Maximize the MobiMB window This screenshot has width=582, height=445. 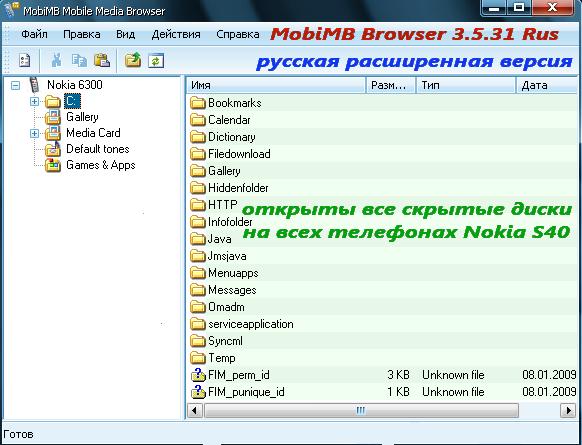click(519, 7)
